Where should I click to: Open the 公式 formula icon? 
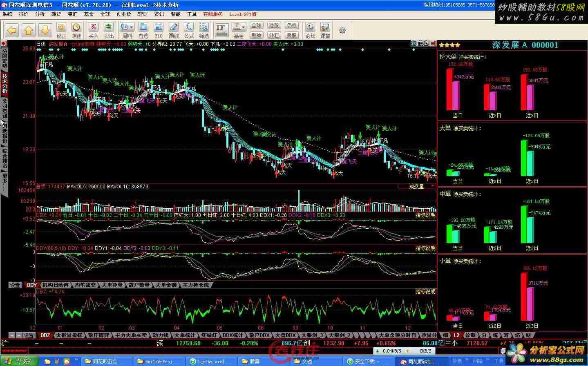[189, 30]
